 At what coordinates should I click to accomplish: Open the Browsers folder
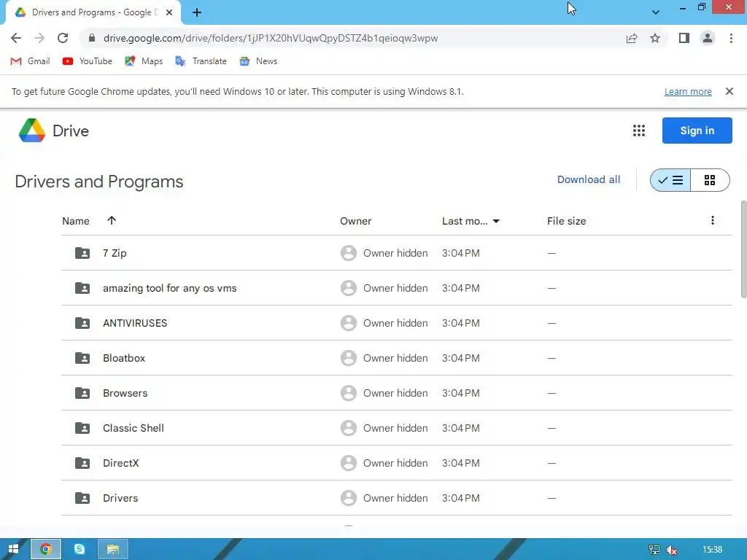[x=396, y=393]
